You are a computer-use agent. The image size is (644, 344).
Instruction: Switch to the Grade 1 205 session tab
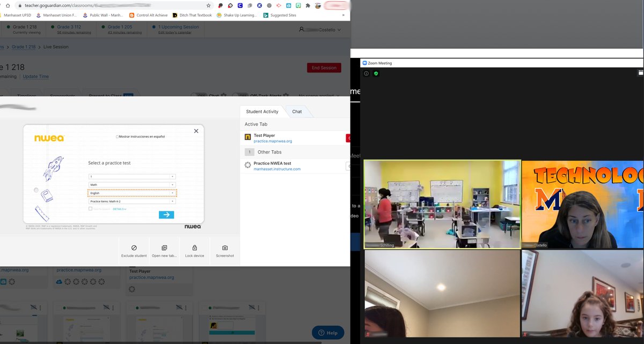coord(121,29)
